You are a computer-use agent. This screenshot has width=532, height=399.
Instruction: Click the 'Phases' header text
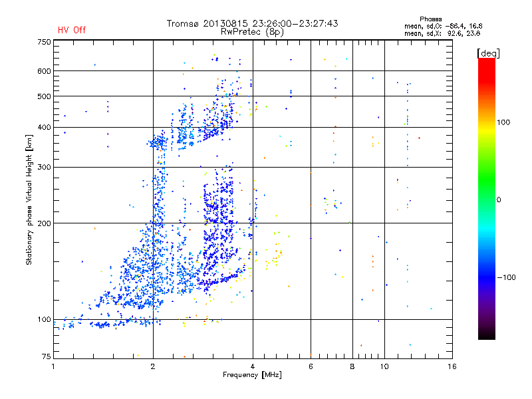tap(430, 19)
